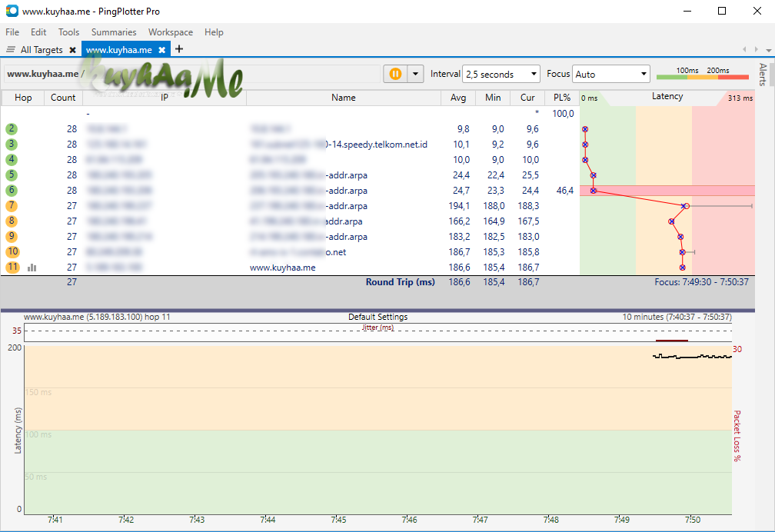The width and height of the screenshot is (775, 532).
Task: Sort by the Count column header
Action: [63, 98]
